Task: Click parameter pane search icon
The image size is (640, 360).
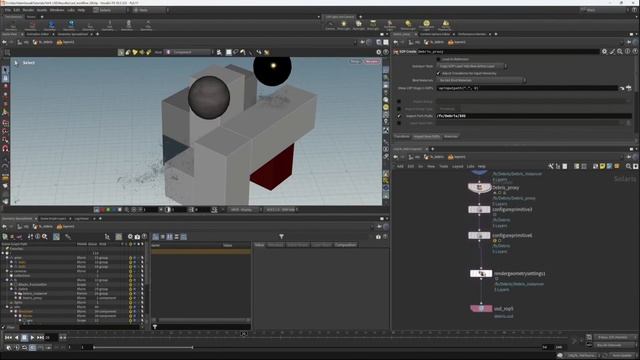Action: pos(620,51)
